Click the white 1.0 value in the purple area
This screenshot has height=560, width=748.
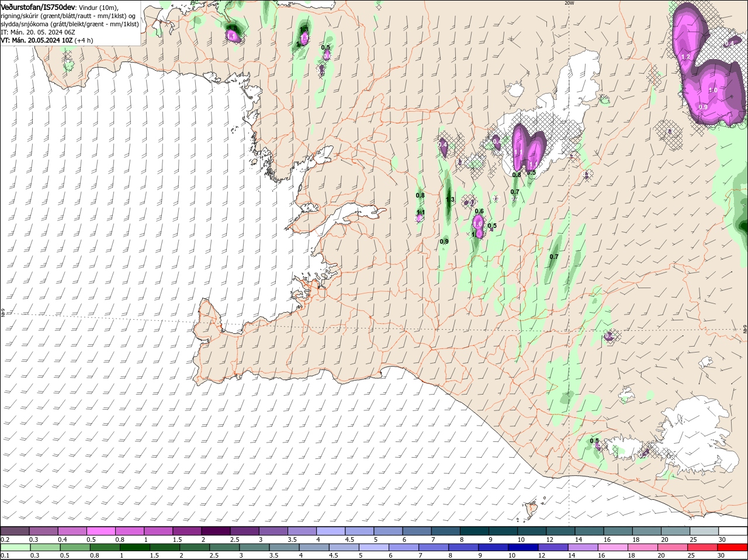[713, 91]
